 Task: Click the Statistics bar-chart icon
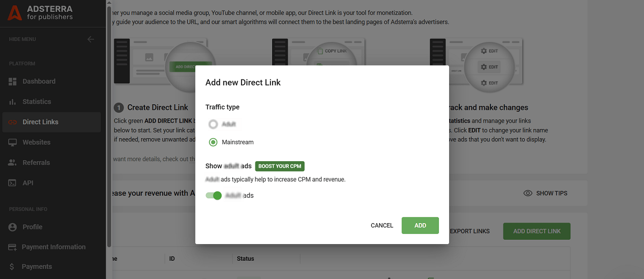[13, 102]
